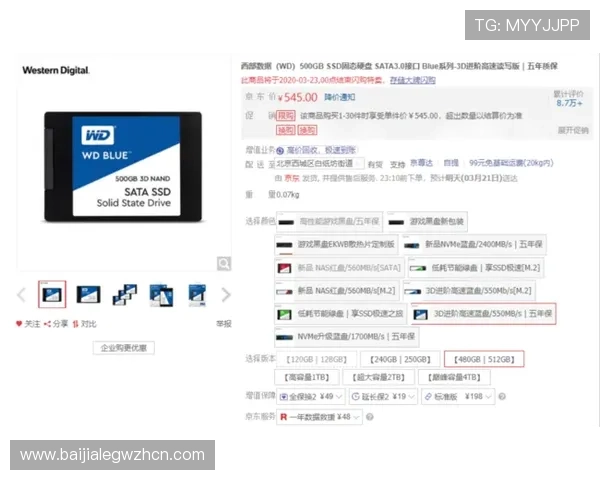Choose 3D进阶高速蓝盘/550Mb/s[M.2] option
The height and width of the screenshot is (480, 600).
469,291
